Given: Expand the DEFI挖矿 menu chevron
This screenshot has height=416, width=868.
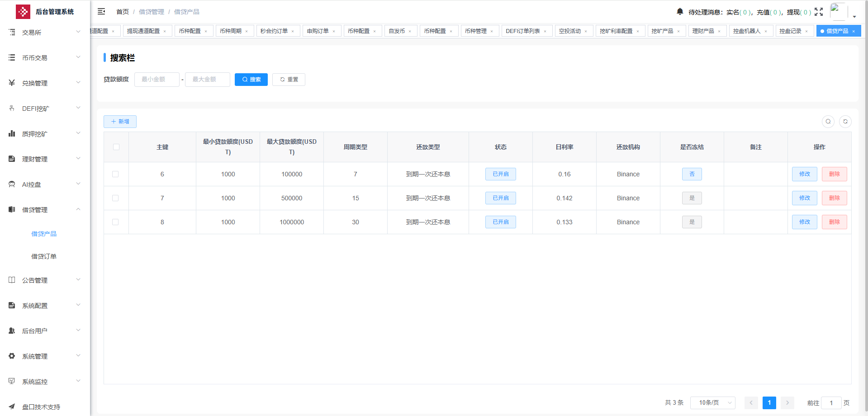Looking at the screenshot, I should point(78,108).
